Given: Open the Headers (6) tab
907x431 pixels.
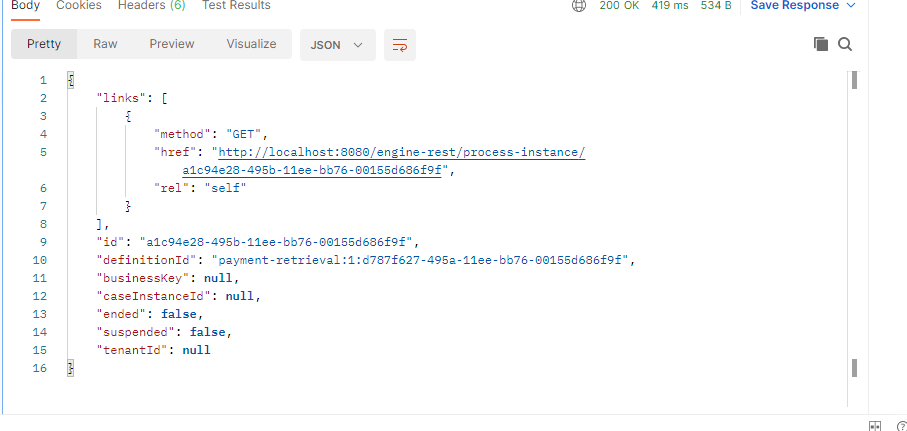Looking at the screenshot, I should (x=151, y=5).
